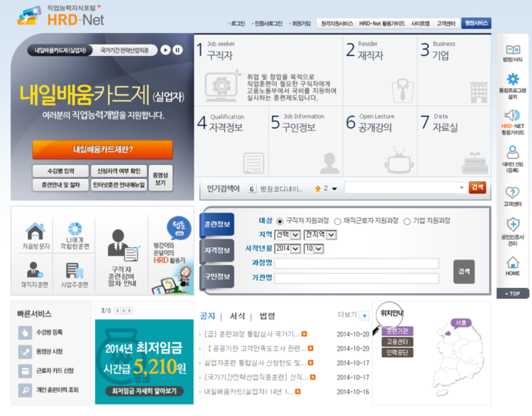Select 기업 지원과정 radio button
The width and height of the screenshot is (532, 416).
click(x=407, y=221)
